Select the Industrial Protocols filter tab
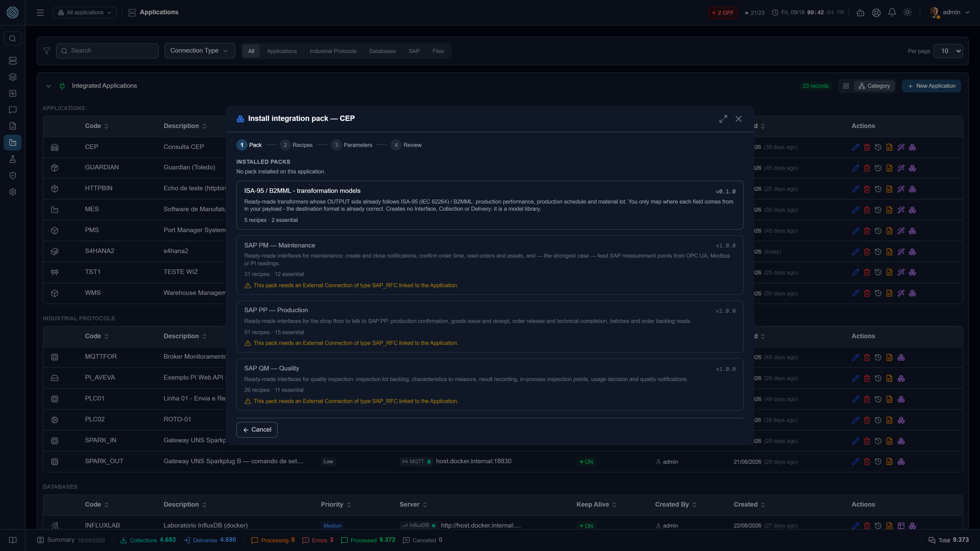 coord(333,51)
